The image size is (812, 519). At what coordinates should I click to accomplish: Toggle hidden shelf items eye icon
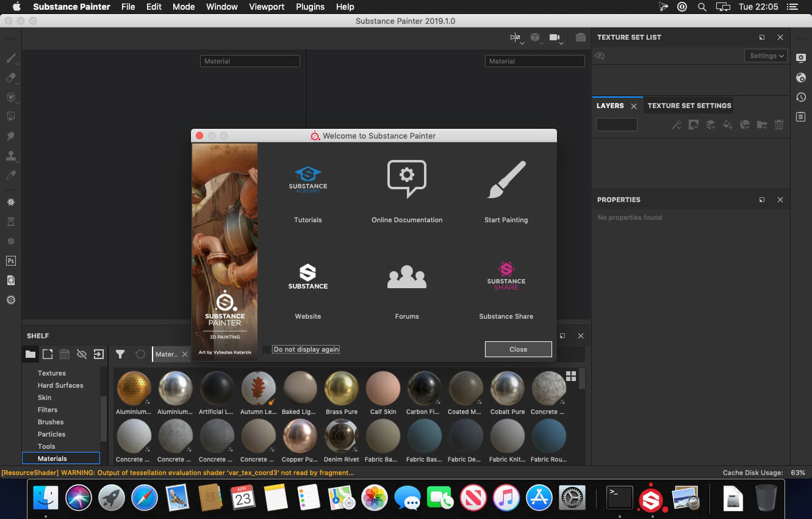(x=82, y=354)
